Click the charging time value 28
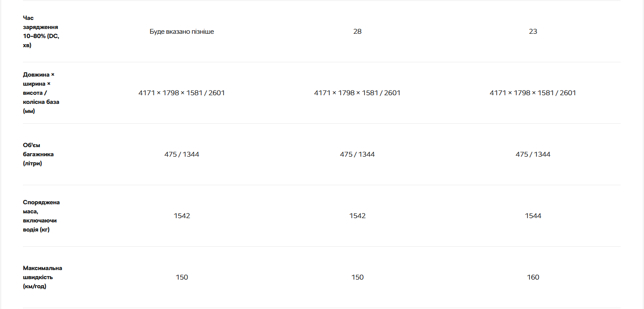The height and width of the screenshot is (309, 644). (x=357, y=32)
